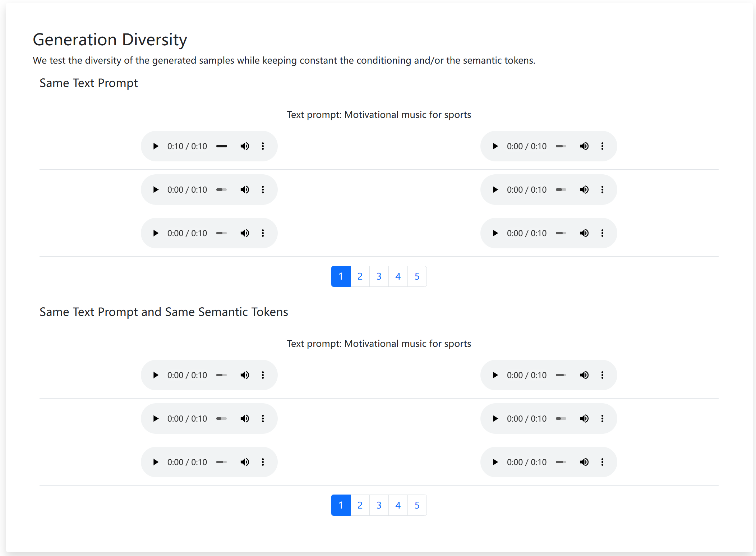The height and width of the screenshot is (556, 756).
Task: Select page 5 in the bottom pagination
Action: (417, 505)
